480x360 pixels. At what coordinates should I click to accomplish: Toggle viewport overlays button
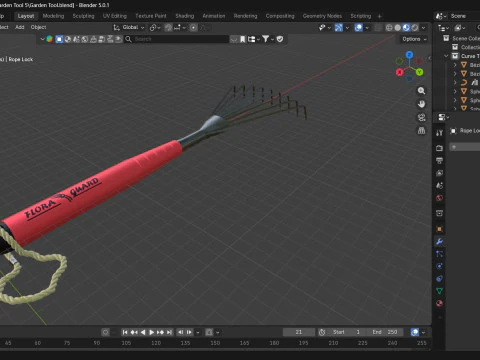click(x=359, y=28)
